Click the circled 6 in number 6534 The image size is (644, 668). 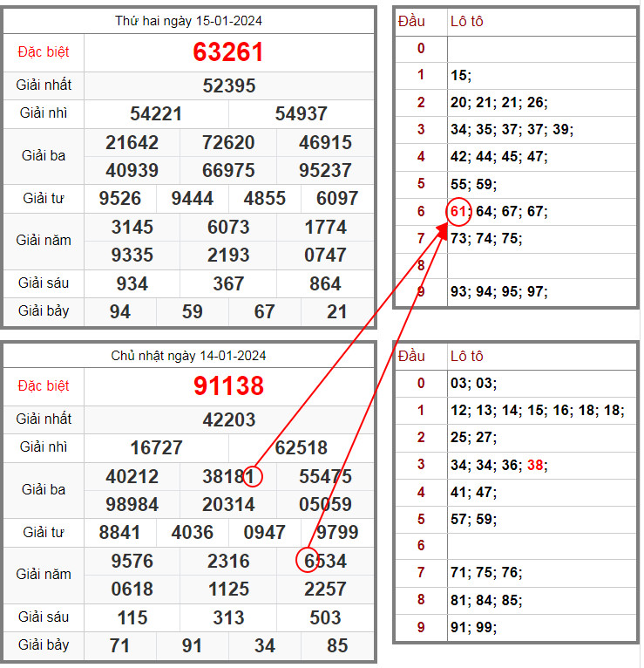click(308, 560)
